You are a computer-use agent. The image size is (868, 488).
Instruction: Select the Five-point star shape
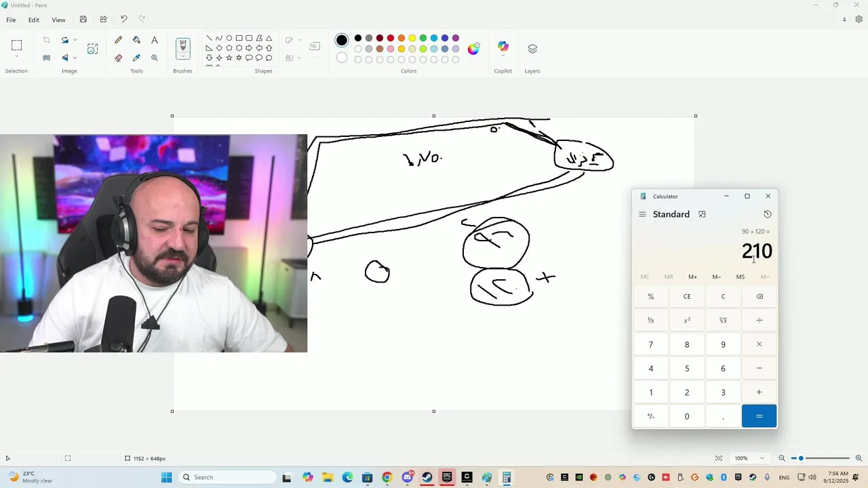(229, 58)
